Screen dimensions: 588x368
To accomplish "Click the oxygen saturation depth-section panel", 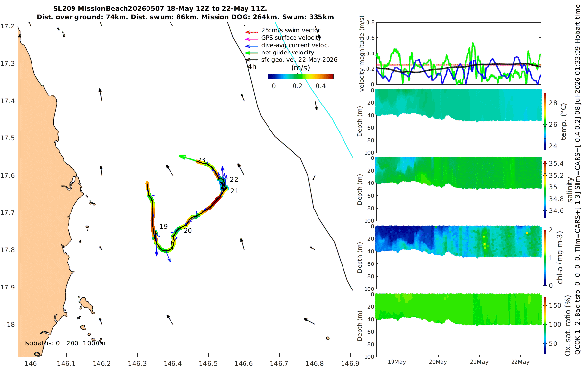I will tap(458, 324).
